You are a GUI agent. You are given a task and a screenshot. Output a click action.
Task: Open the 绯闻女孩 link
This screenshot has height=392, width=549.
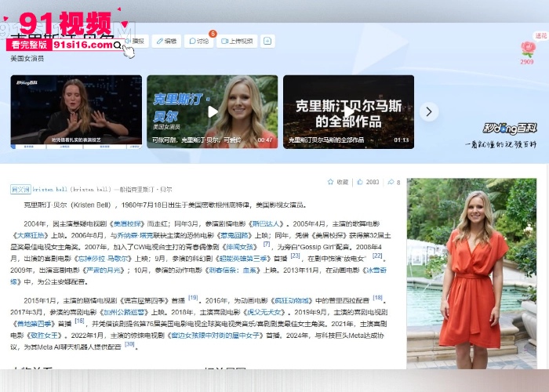(x=240, y=247)
